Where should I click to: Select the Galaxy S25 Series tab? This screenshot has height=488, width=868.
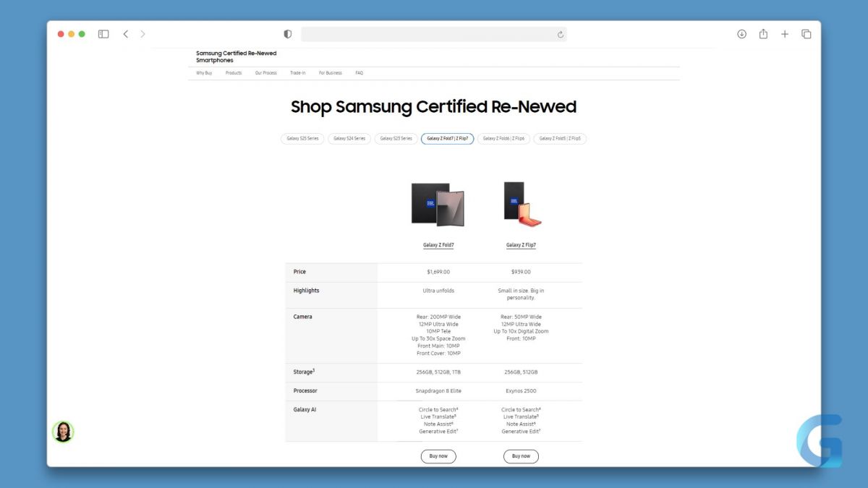click(x=302, y=139)
